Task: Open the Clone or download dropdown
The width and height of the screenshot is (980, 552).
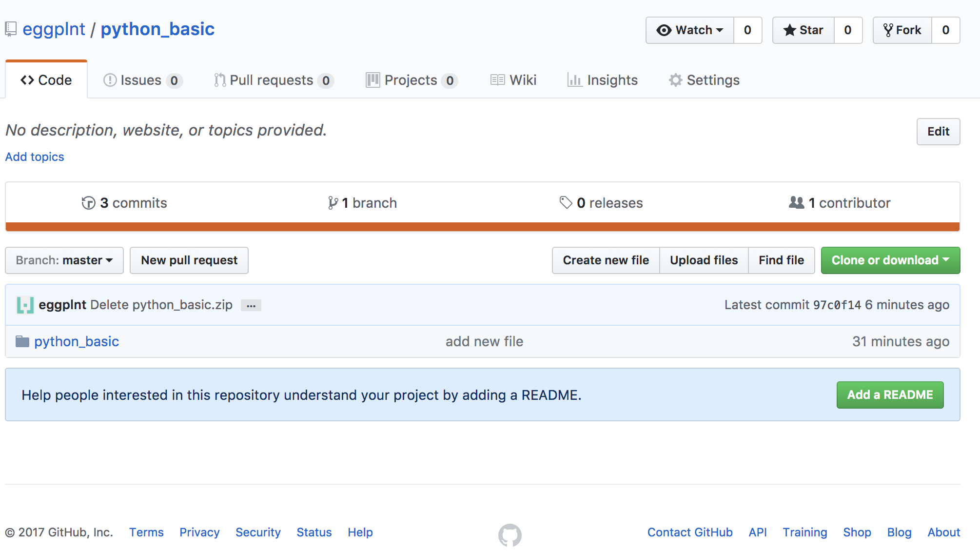Action: (x=890, y=260)
